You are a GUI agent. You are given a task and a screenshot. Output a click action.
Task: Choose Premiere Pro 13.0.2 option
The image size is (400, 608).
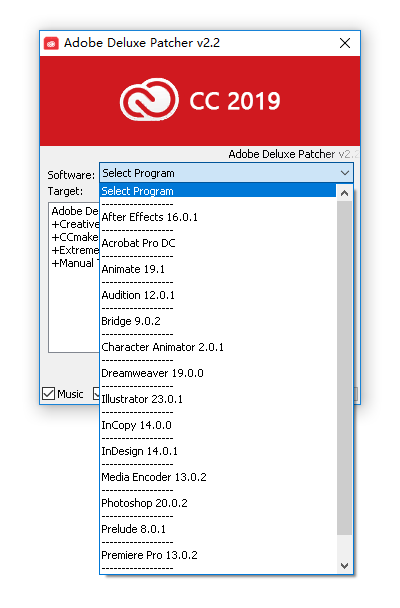coord(218,555)
